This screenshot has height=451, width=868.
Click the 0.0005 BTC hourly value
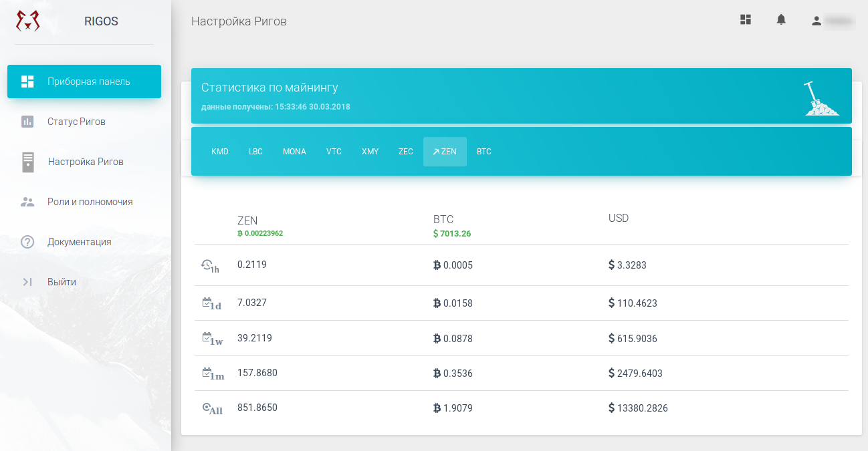pos(453,265)
